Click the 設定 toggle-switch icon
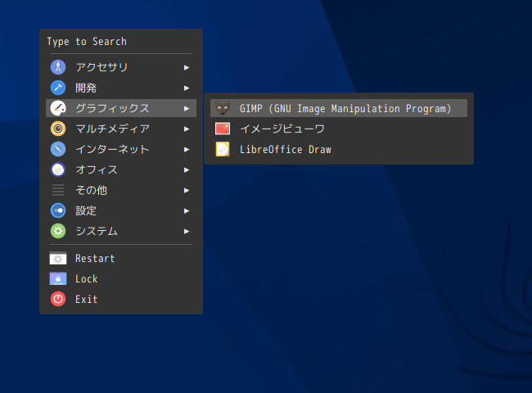Screen dimensions: 532x393 tap(58, 210)
